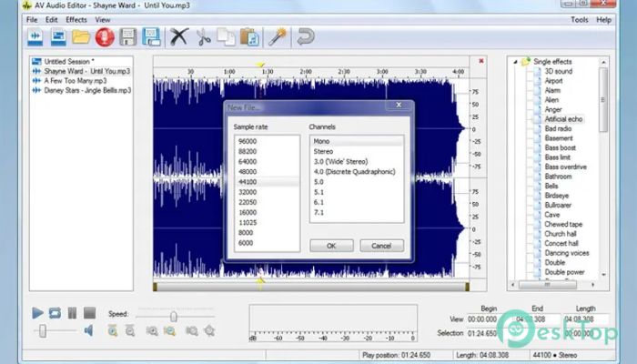This screenshot has width=637, height=364.
Task: Select the 8000 sample rate
Action: pyautogui.click(x=268, y=233)
